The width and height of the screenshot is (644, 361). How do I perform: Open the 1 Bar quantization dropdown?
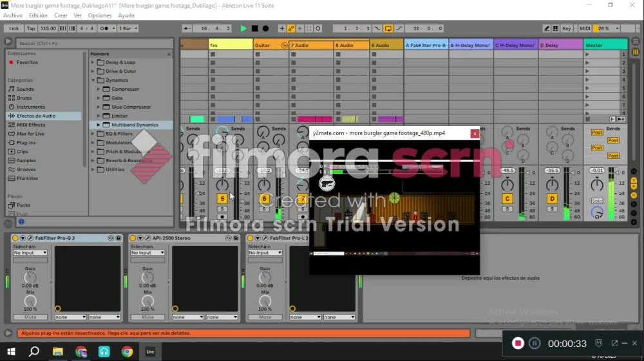128,28
